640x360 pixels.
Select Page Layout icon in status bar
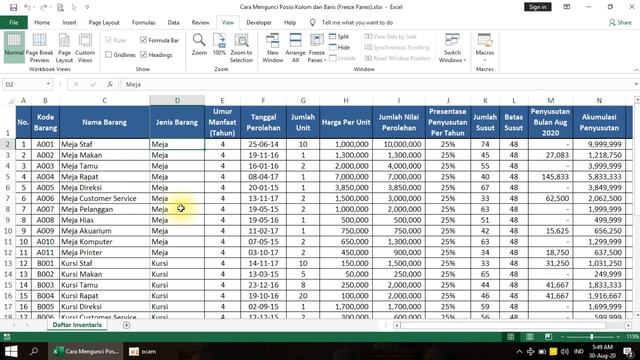coord(529,337)
